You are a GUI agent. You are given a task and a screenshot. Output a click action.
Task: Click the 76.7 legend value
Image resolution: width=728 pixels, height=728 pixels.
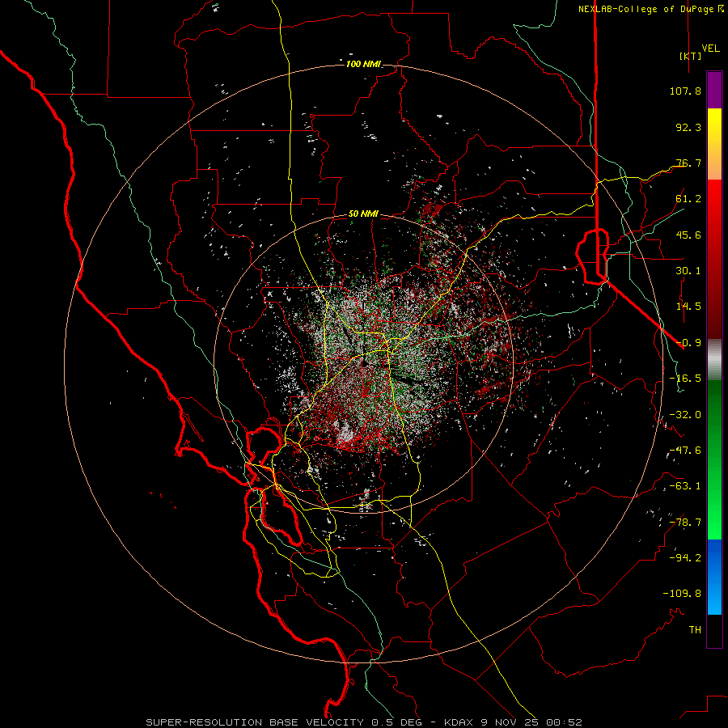pyautogui.click(x=688, y=163)
